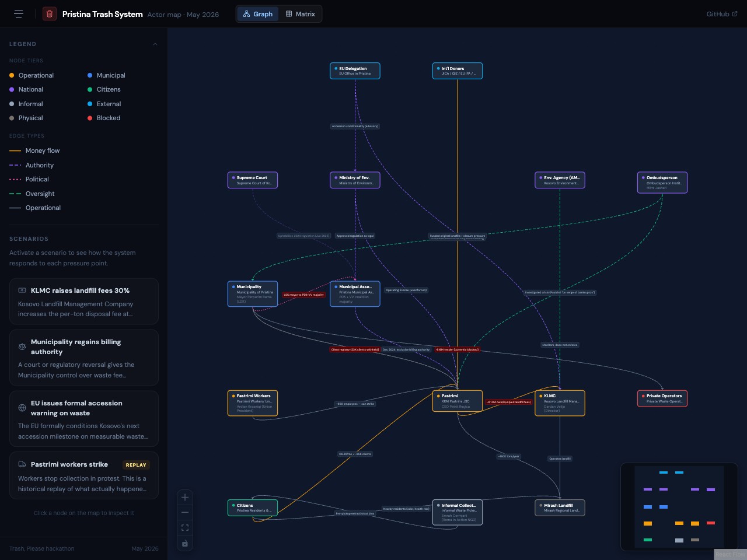Viewport: 747px width, 560px height.
Task: Click 'Dec 2024: exclusive billing authority' edge label
Action: tap(406, 350)
